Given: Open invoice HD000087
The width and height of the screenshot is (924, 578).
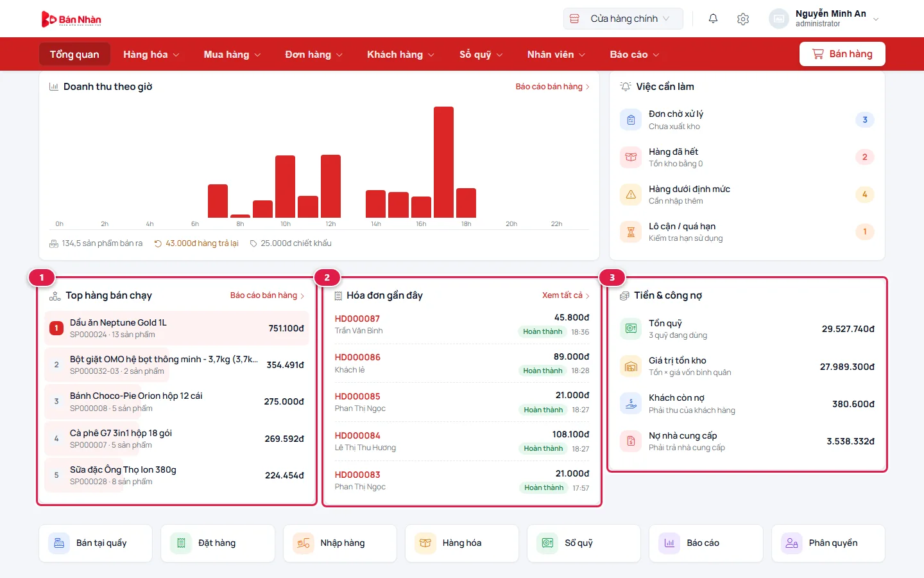Looking at the screenshot, I should (x=357, y=319).
